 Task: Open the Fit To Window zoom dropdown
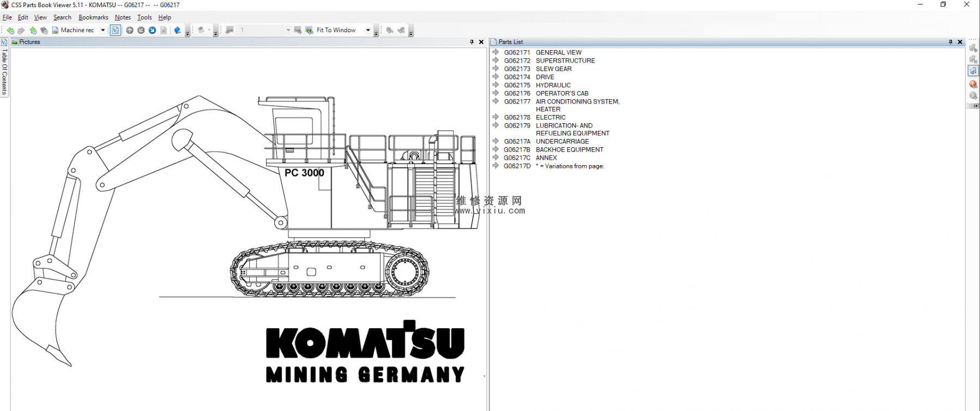368,31
